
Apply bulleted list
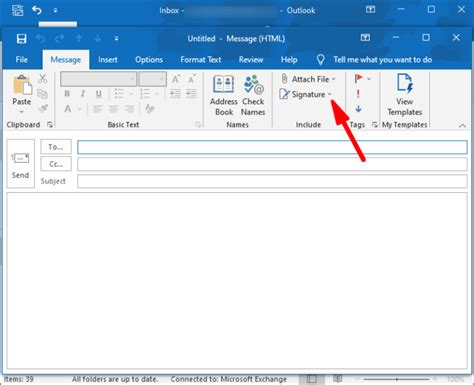coord(119,94)
